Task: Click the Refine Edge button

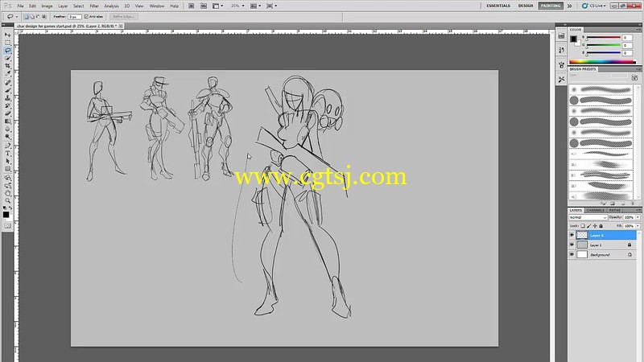Action: click(x=123, y=17)
